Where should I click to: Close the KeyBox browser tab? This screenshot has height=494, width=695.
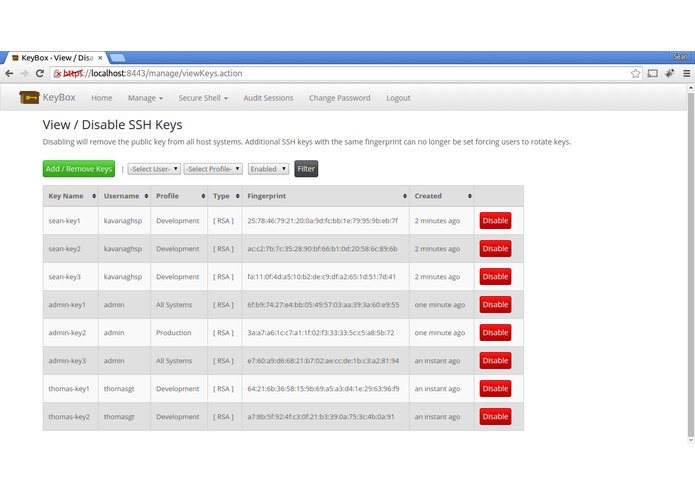click(x=100, y=58)
